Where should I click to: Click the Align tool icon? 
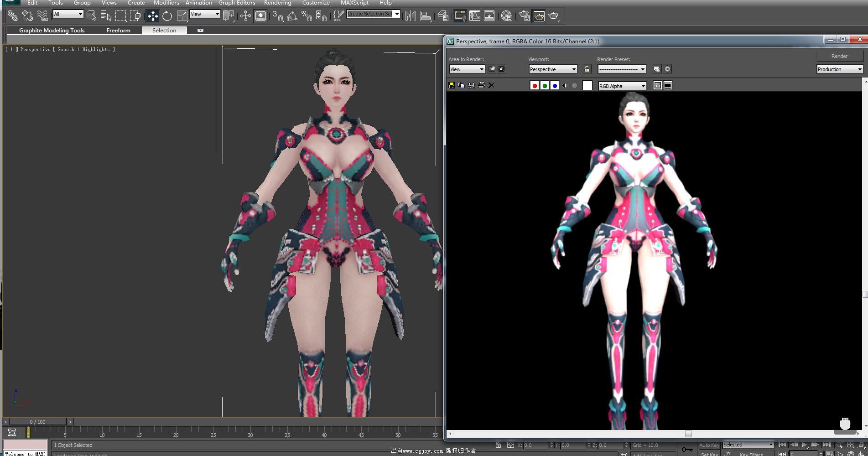click(x=426, y=16)
